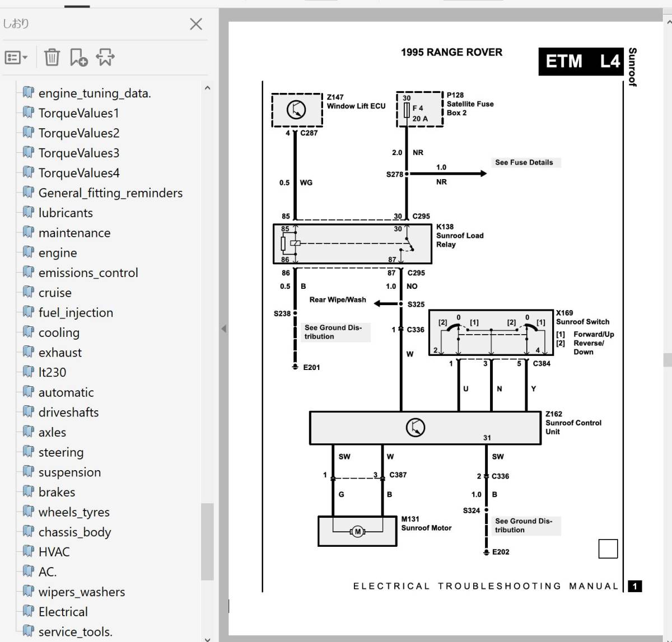Open the lt230 bookmark
672x642 pixels.
tap(52, 372)
